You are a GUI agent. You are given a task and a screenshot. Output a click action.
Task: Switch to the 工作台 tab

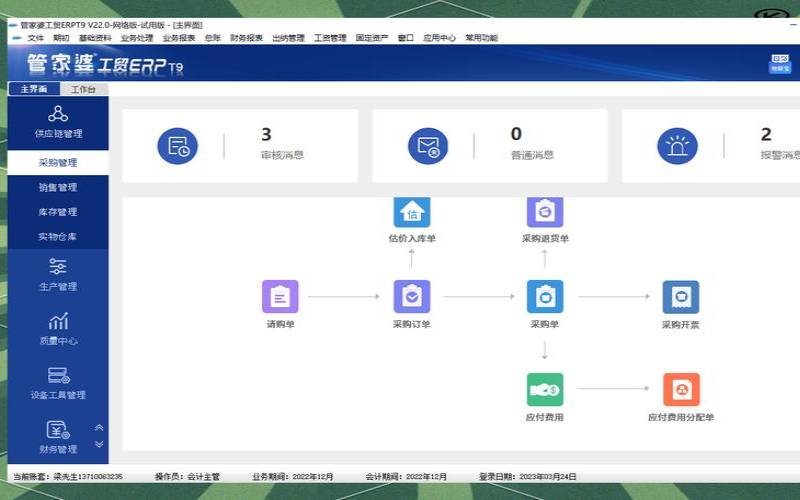(x=83, y=89)
